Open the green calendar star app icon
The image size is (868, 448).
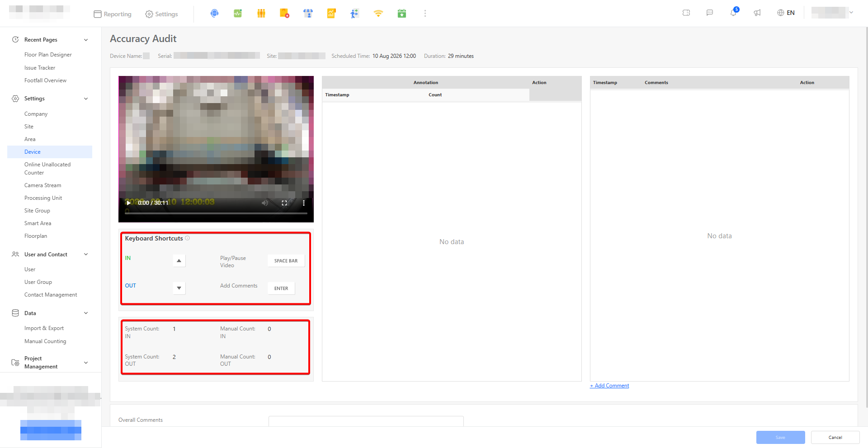[402, 14]
